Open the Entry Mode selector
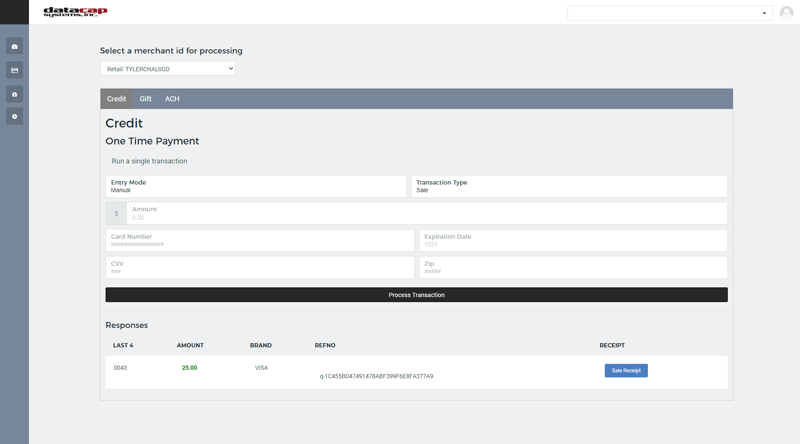The image size is (800, 444). (x=256, y=186)
